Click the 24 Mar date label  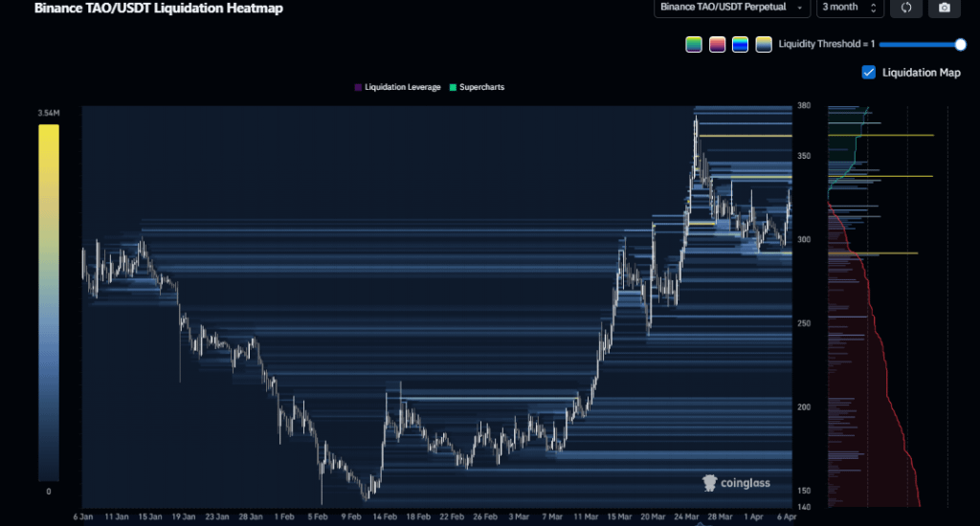[686, 516]
